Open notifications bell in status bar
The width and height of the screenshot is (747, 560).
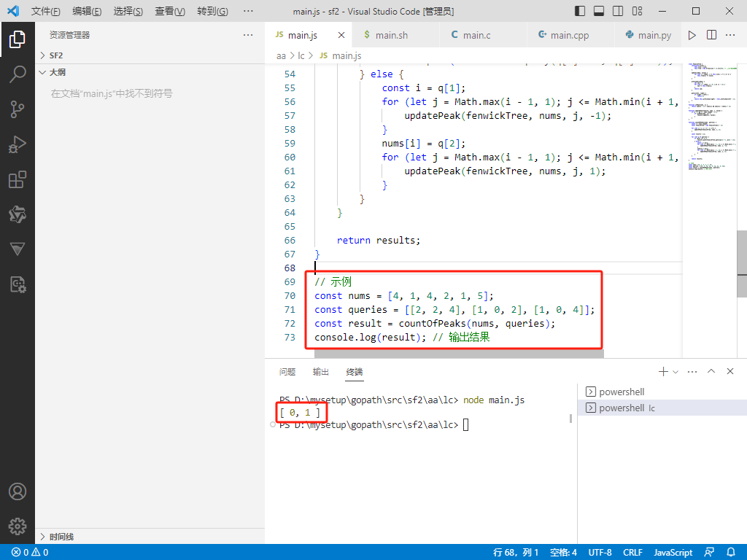tap(731, 553)
